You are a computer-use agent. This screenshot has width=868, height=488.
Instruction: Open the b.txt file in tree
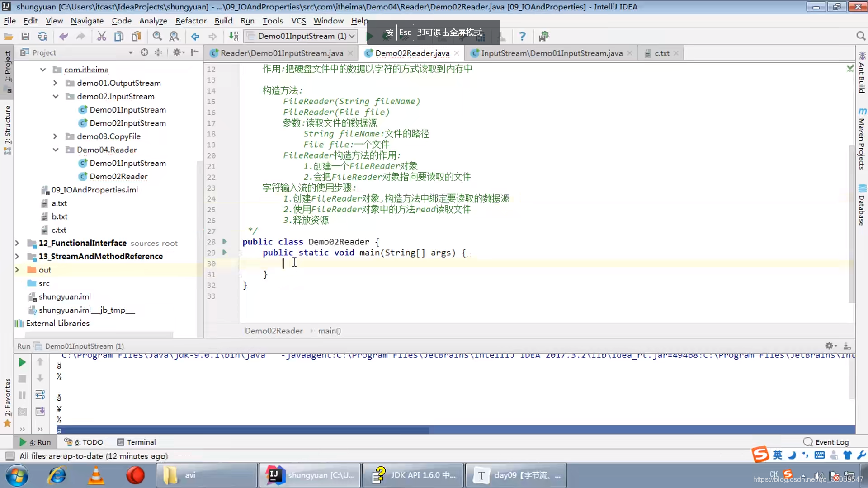[x=59, y=216]
